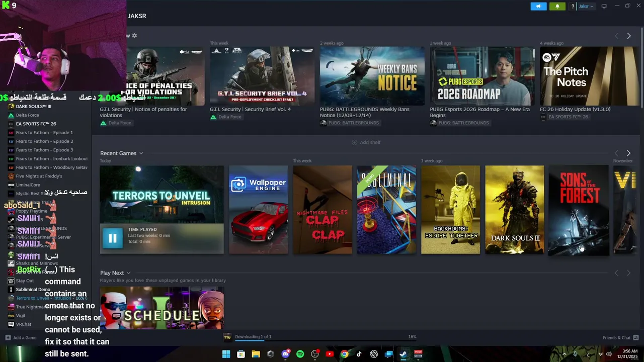Expand the Recent Games shelf dropdown
Screen dimensions: 644x362
pos(141,153)
